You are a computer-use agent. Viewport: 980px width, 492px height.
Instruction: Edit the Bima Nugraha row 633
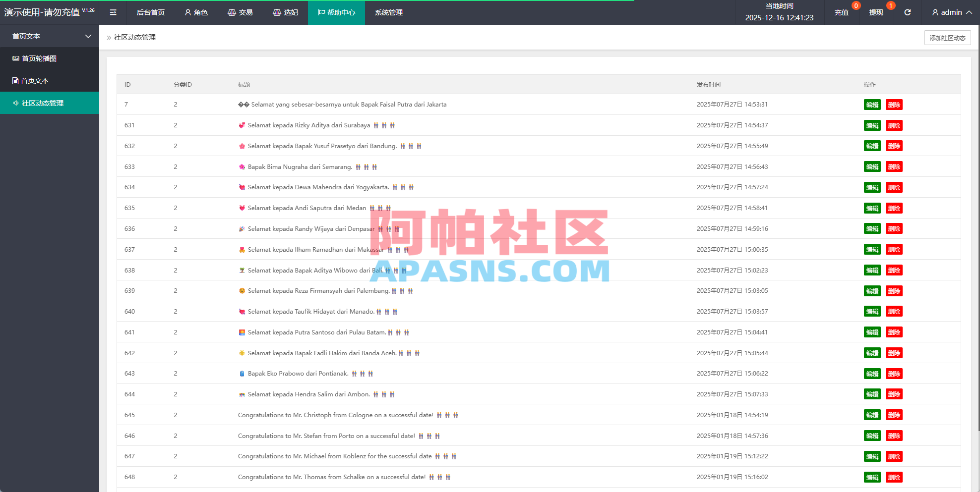tap(872, 167)
